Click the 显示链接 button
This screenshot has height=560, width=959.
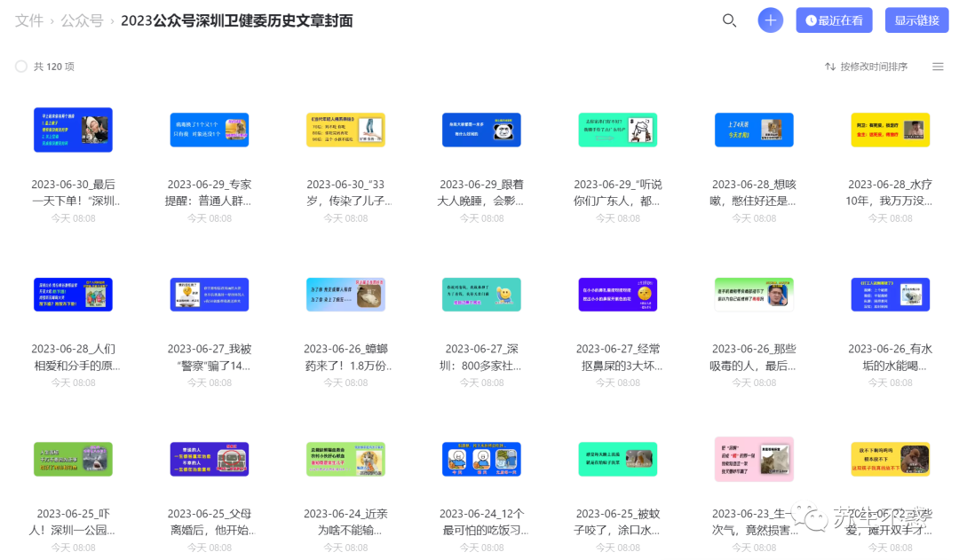coord(915,20)
